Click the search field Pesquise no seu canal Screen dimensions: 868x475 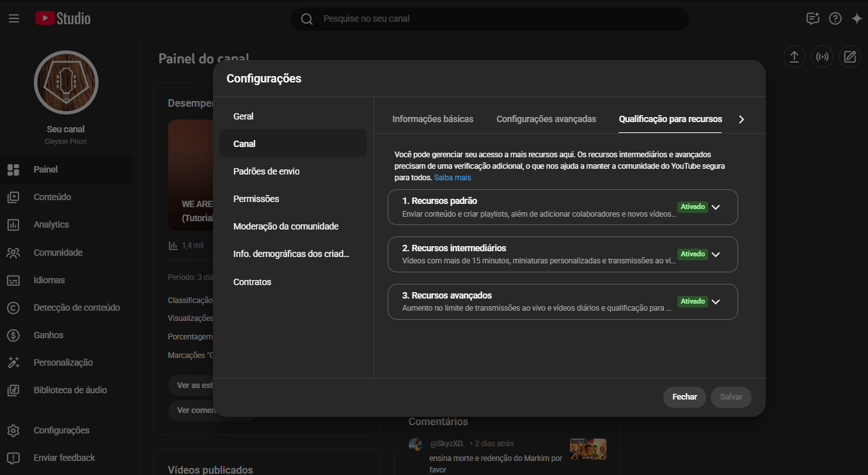(x=489, y=19)
